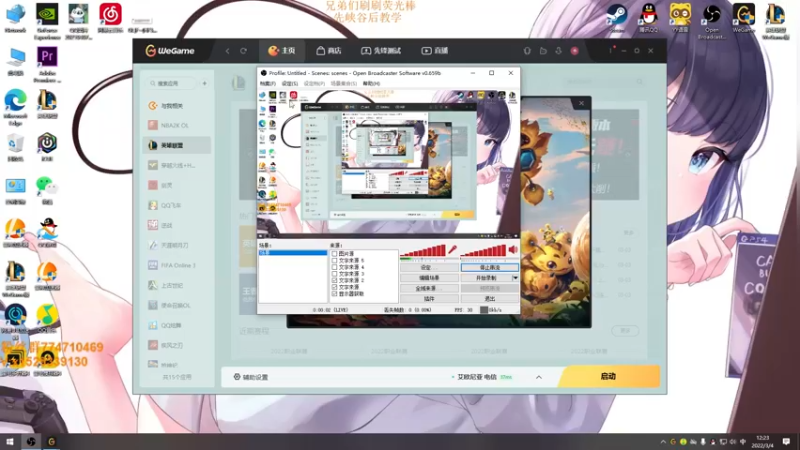The height and width of the screenshot is (450, 800).
Task: Click 全域来源 button in OBS
Action: click(x=429, y=288)
